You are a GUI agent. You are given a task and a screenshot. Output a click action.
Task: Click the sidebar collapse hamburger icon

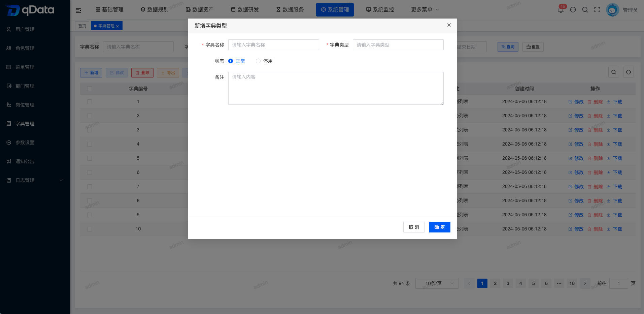tap(78, 10)
